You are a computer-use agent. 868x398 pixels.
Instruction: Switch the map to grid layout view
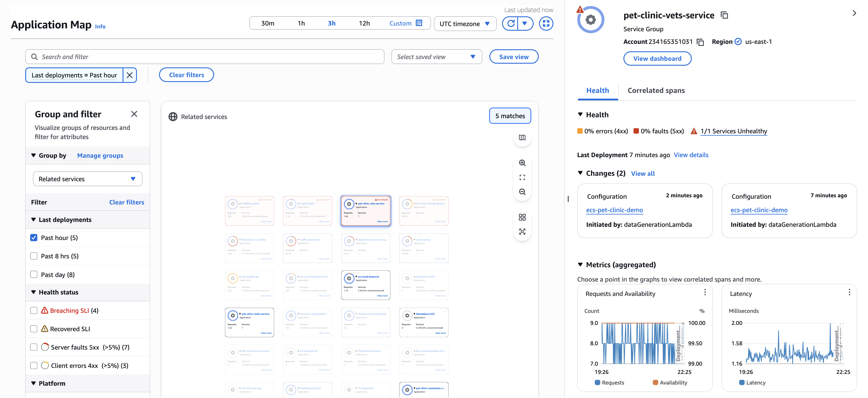522,217
